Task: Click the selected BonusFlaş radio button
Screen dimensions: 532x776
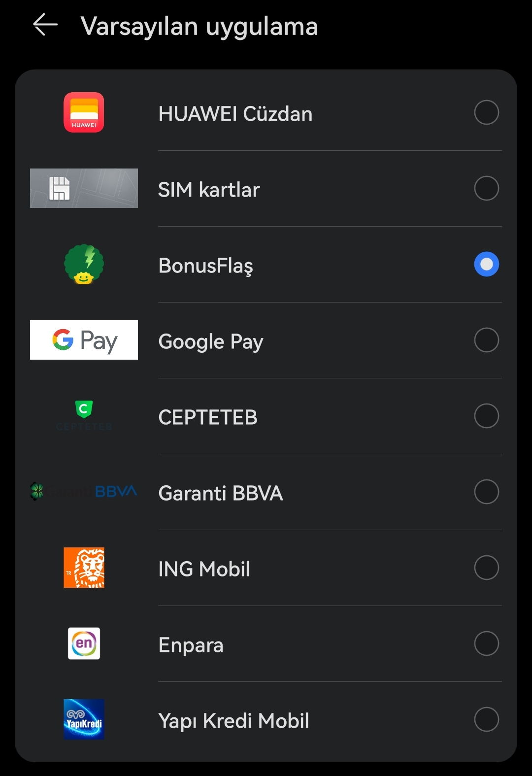Action: (487, 264)
